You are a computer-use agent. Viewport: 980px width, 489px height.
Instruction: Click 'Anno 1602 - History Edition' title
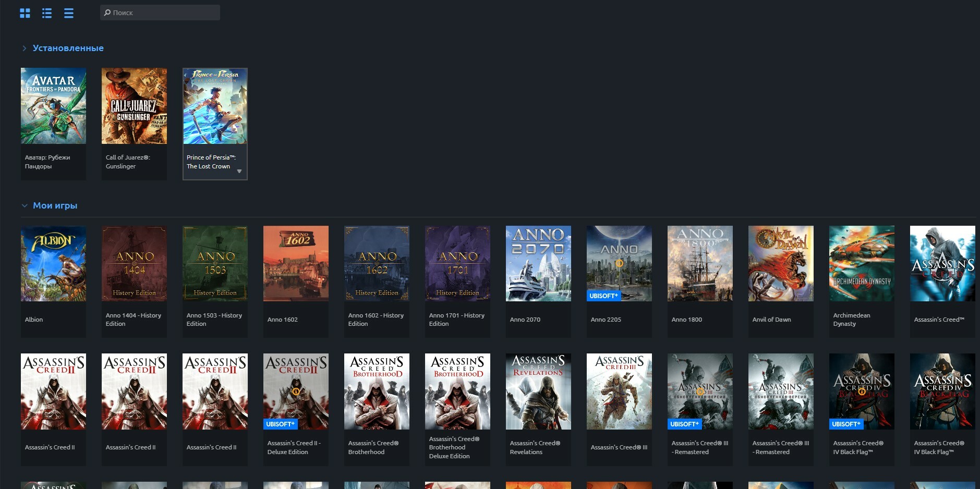(376, 320)
